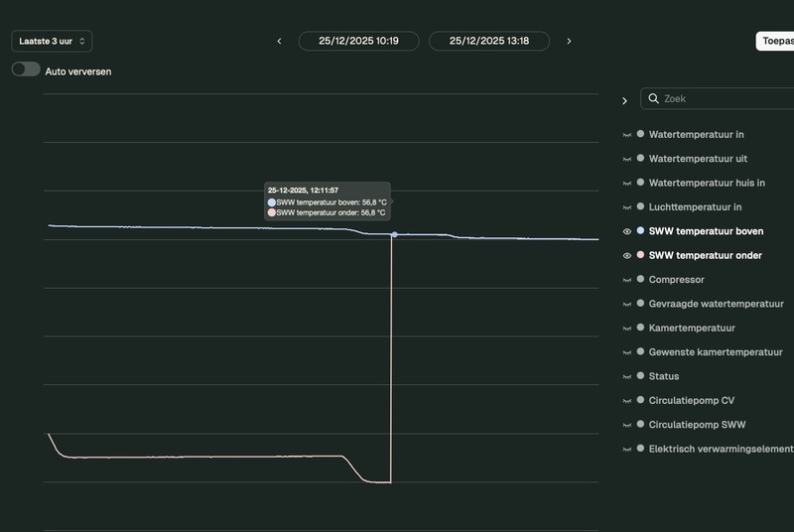Open end date picker 25/12/2025 13:18

(489, 42)
